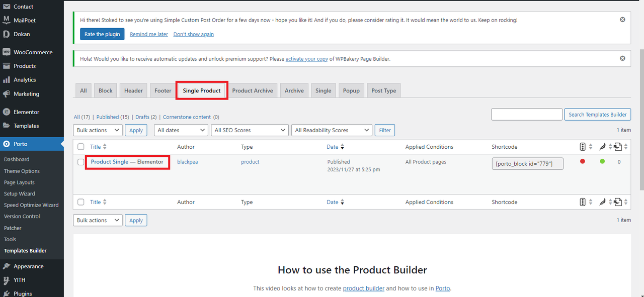
Task: Click YITH sidebar icon
Action: [7, 280]
